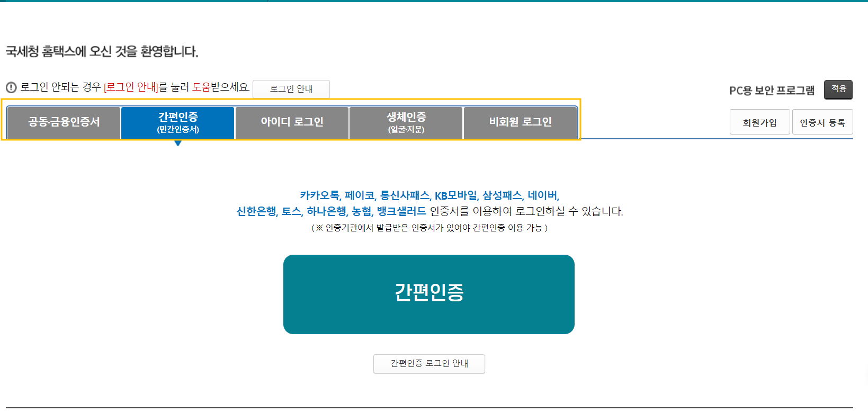This screenshot has width=868, height=412.
Task: Click the 인증서 등록 button
Action: tap(822, 122)
